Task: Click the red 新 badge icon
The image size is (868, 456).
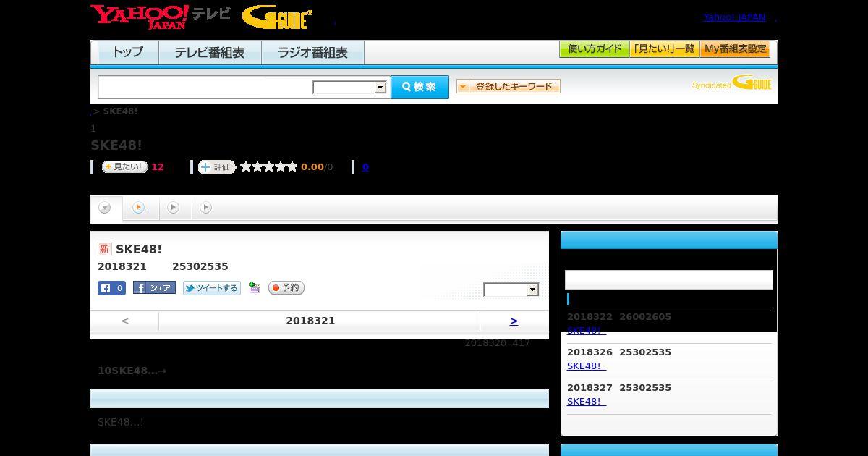Action: [105, 249]
